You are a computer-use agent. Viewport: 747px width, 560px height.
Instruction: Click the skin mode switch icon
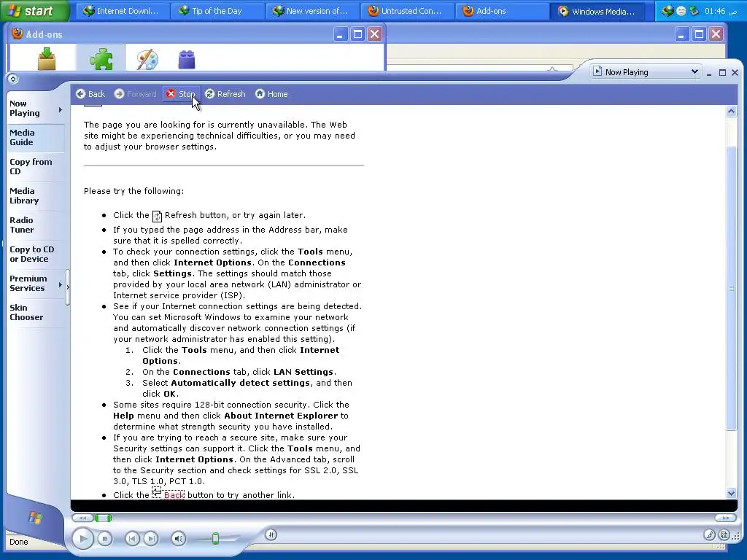click(x=724, y=535)
